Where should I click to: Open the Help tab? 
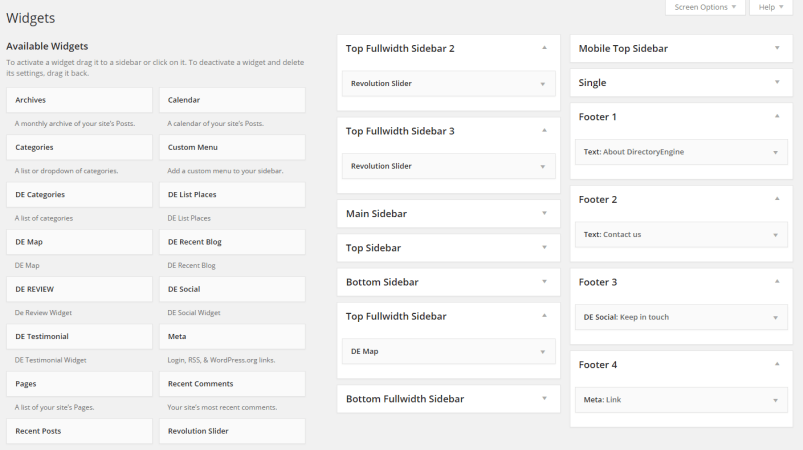770,7
